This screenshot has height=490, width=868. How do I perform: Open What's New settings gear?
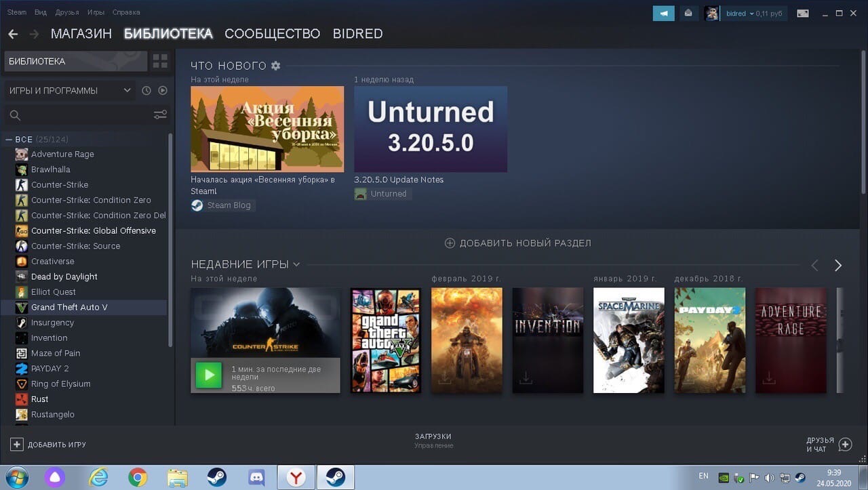click(275, 66)
